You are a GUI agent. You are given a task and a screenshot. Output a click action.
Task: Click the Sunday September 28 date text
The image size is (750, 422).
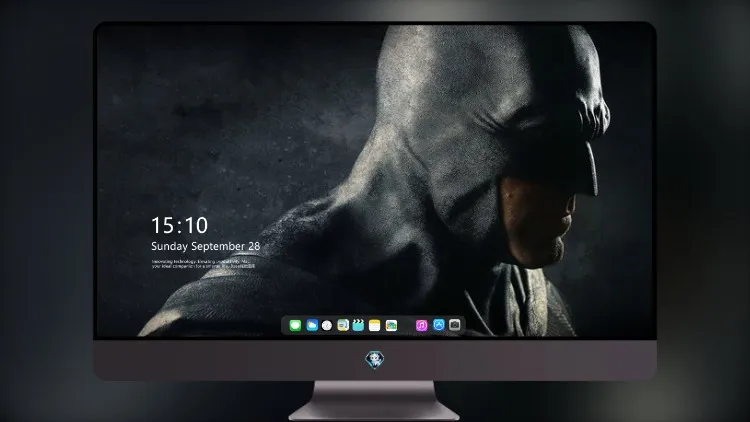click(206, 246)
